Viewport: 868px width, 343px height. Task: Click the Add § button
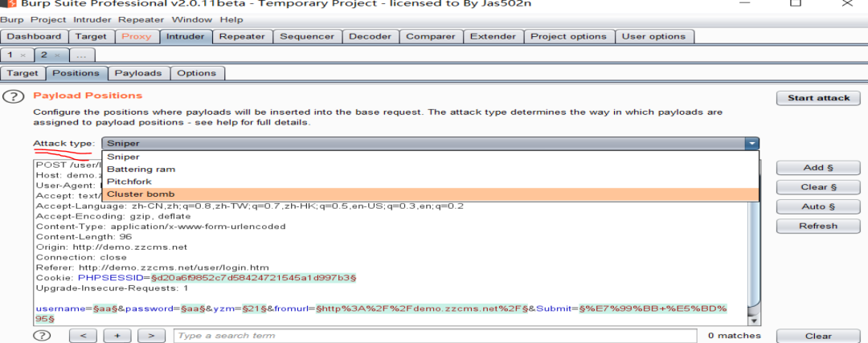click(x=818, y=168)
